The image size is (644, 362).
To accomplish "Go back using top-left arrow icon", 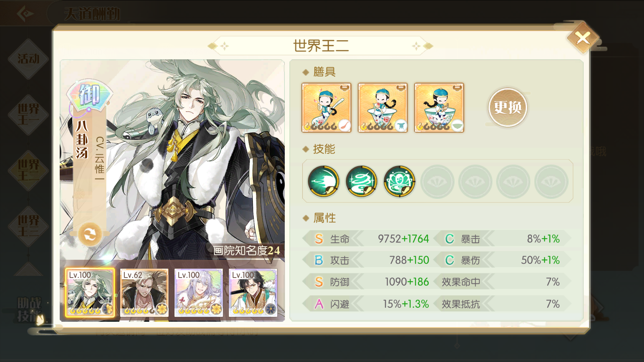I will 25,13.
